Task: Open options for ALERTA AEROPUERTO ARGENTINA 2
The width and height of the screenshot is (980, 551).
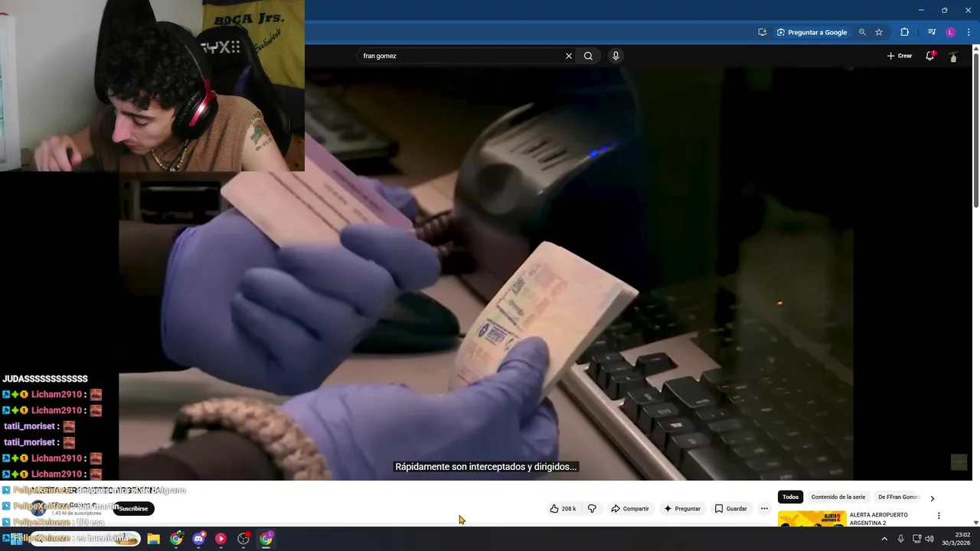Action: [939, 516]
